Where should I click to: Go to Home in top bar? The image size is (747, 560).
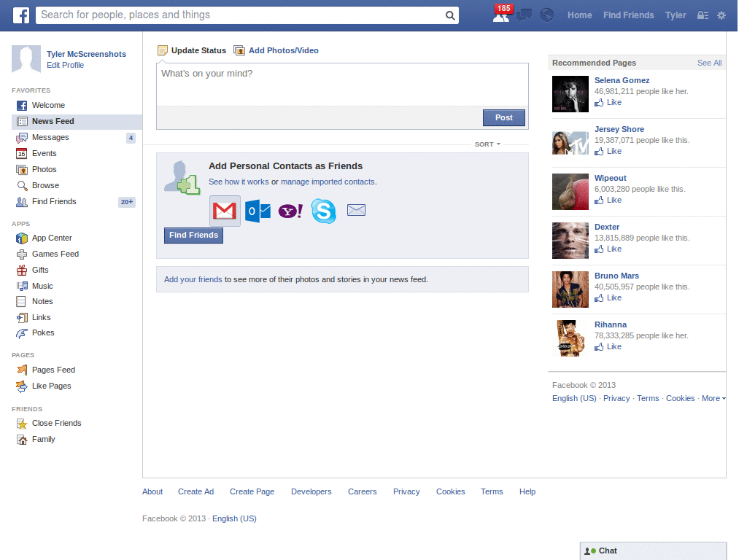pos(579,15)
